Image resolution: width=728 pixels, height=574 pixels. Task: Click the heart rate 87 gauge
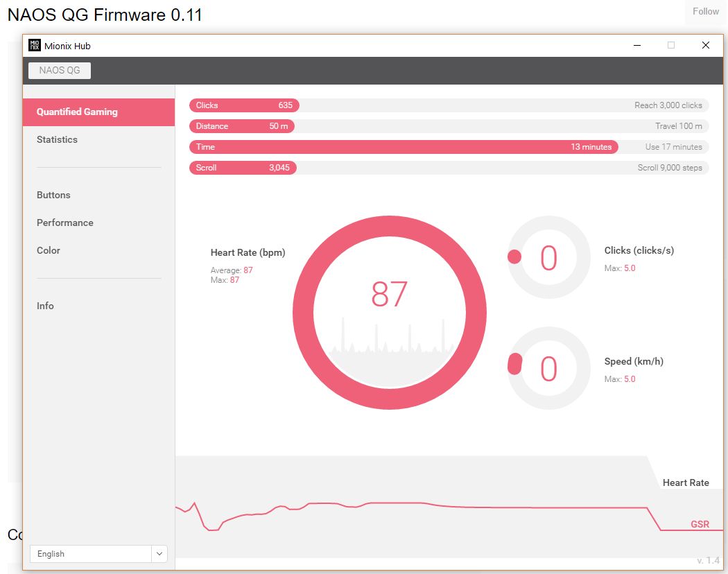[x=390, y=313]
